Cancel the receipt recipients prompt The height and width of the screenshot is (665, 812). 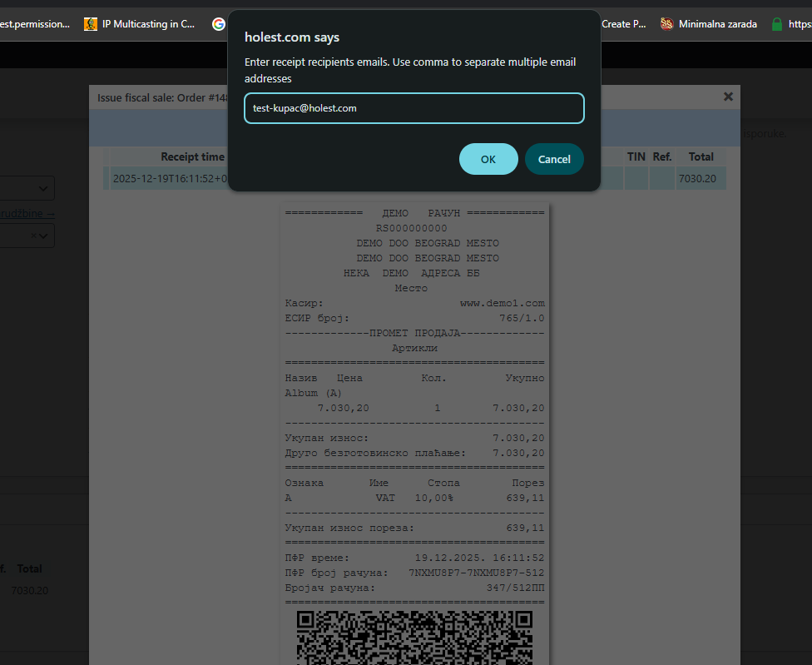tap(554, 159)
